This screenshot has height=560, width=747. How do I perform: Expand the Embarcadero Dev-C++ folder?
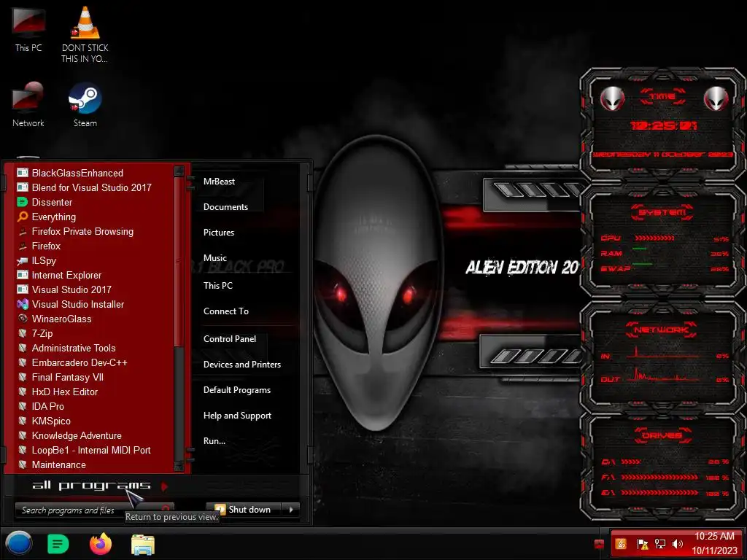(x=80, y=363)
